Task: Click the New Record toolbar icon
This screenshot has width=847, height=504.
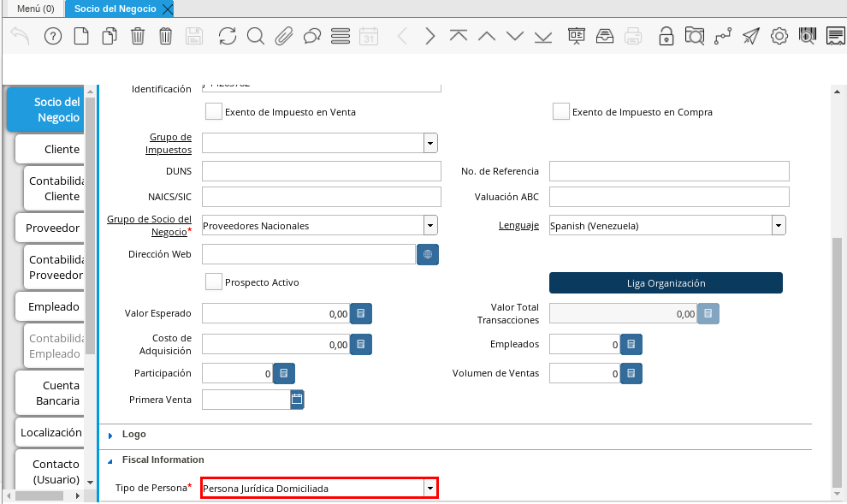Action: pyautogui.click(x=81, y=36)
